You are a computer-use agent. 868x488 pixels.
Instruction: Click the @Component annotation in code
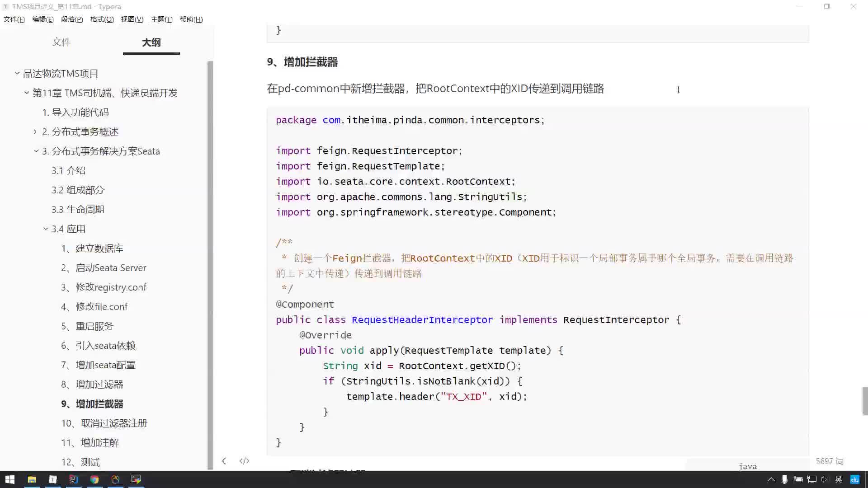tap(305, 305)
